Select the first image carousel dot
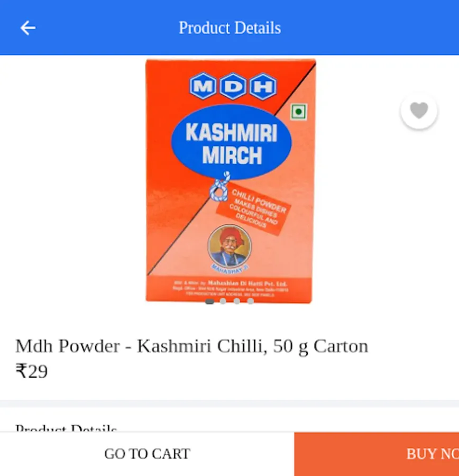The height and width of the screenshot is (476, 459). click(210, 301)
